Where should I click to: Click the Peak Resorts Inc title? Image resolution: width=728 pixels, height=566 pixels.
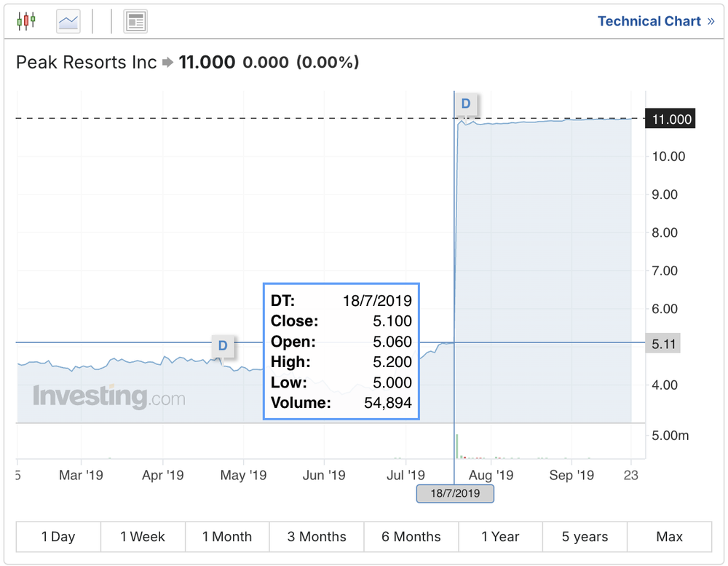pos(86,63)
